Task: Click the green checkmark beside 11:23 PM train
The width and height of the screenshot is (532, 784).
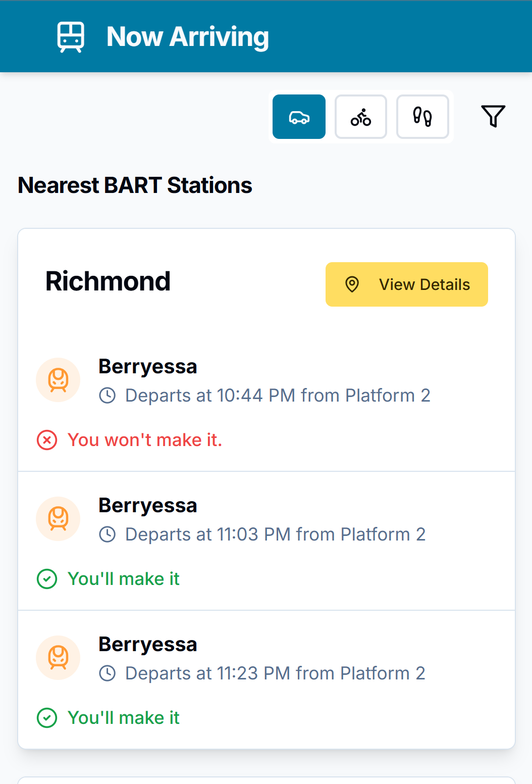Action: pos(47,717)
